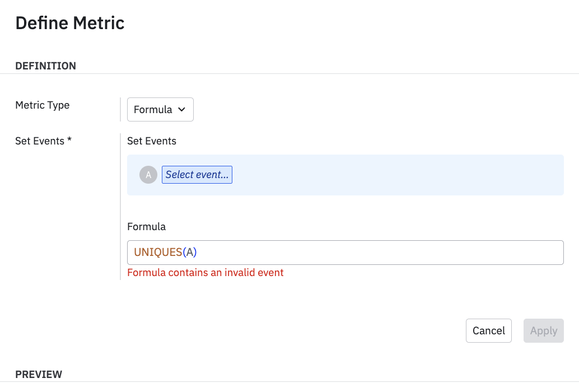Viewport: 579px width, 392px height.
Task: Click the gray A event badge
Action: tap(148, 175)
